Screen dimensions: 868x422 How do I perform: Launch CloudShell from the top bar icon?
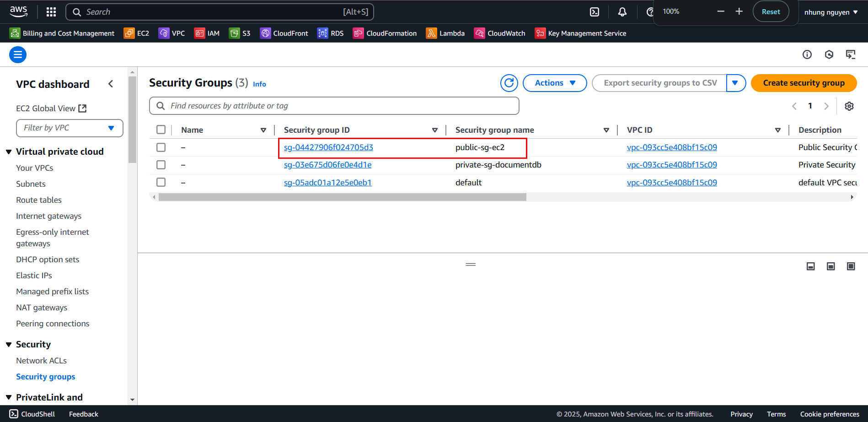595,12
